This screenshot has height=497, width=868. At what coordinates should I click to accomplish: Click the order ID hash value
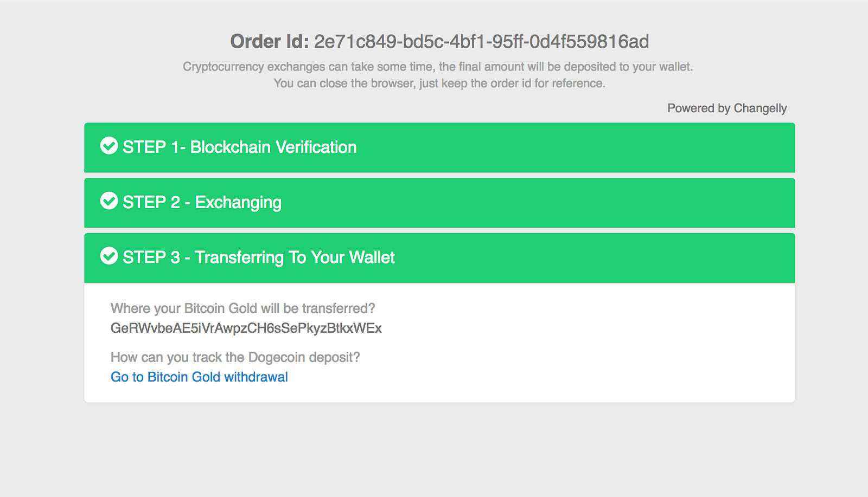(481, 41)
